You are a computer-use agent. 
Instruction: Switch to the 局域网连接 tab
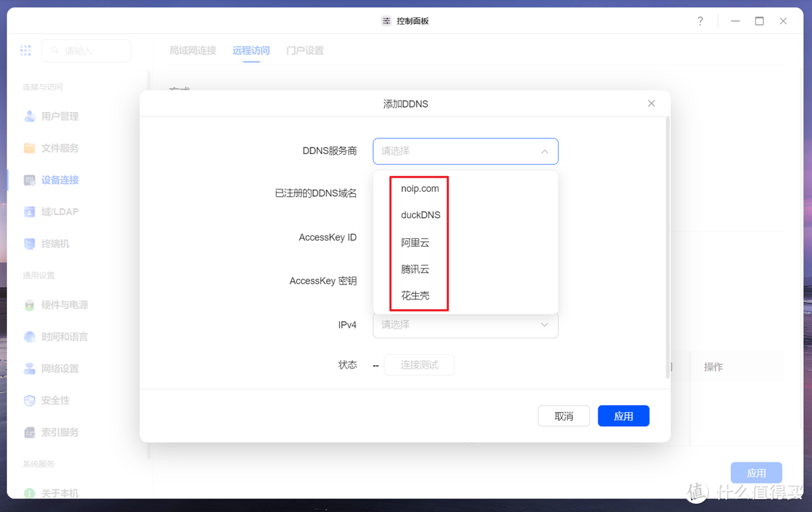(192, 50)
